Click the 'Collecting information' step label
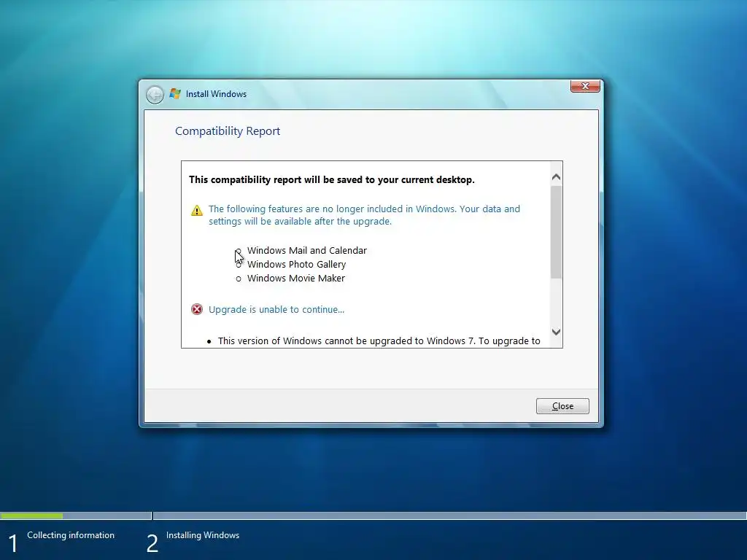The image size is (747, 560). point(71,535)
